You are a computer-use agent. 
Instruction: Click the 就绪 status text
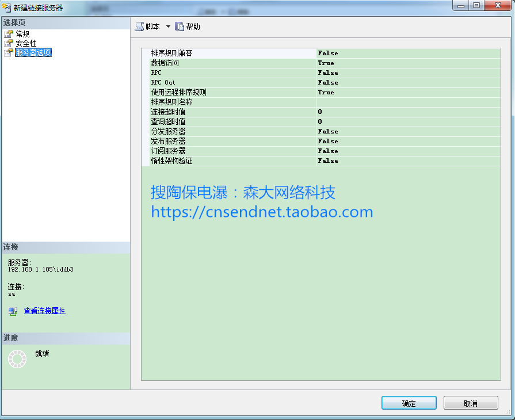42,353
